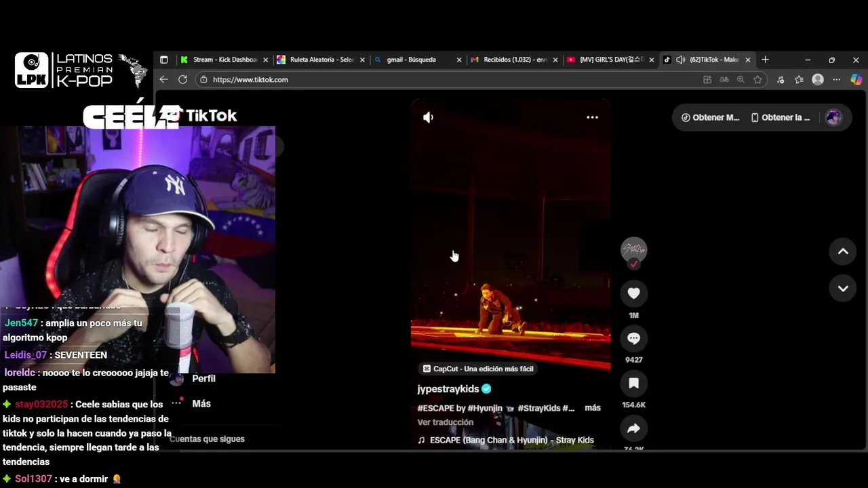
Task: Click the browser back arrow
Action: 163,79
